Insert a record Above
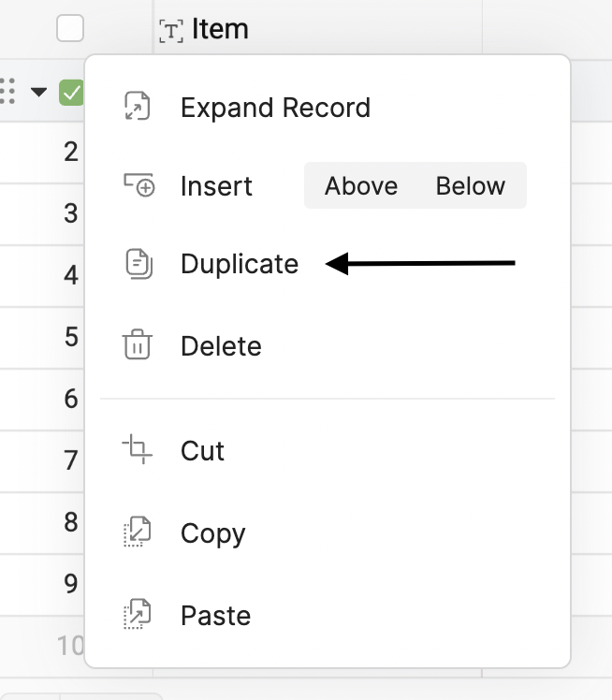The image size is (612, 700). click(361, 186)
